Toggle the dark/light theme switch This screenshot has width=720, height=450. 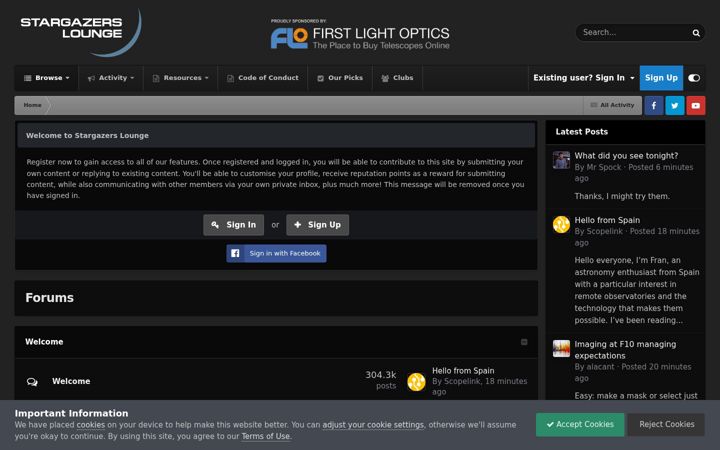click(x=694, y=78)
